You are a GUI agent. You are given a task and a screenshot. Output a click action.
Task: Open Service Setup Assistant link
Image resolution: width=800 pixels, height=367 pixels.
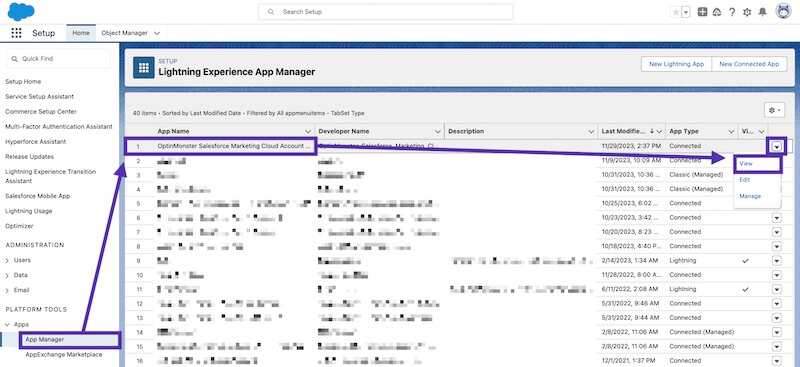(39, 96)
